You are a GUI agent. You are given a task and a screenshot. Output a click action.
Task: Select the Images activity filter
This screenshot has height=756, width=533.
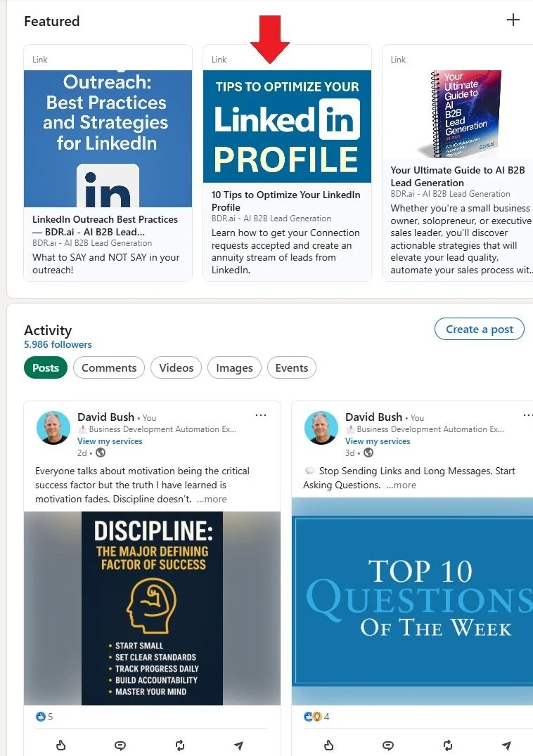[234, 368]
